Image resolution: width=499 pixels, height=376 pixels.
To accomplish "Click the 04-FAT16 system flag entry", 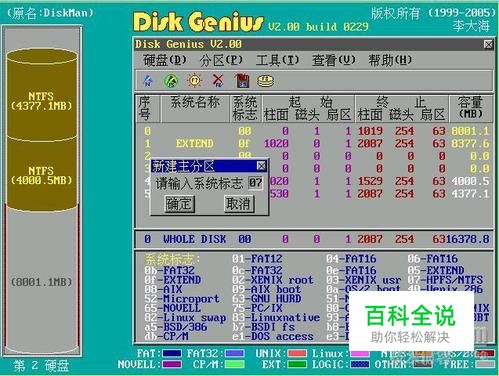I will pos(351,259).
